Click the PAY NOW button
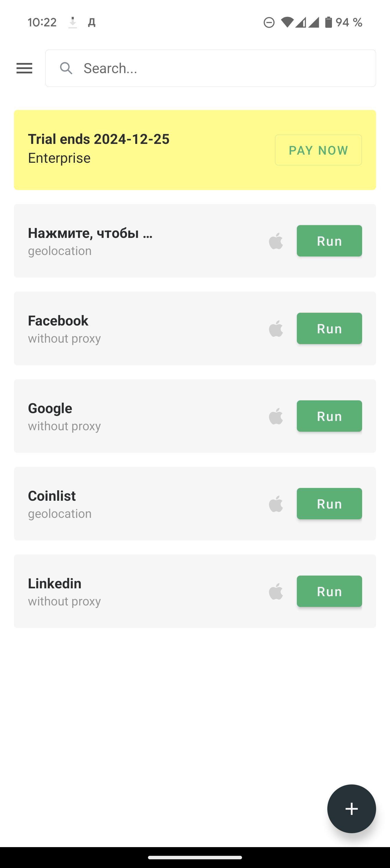Image resolution: width=390 pixels, height=868 pixels. tap(319, 150)
